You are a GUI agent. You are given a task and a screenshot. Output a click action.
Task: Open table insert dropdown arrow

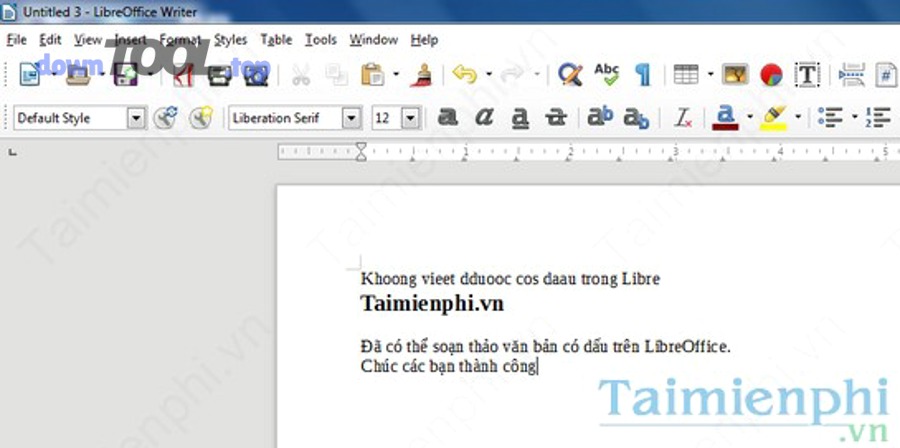pyautogui.click(x=711, y=74)
